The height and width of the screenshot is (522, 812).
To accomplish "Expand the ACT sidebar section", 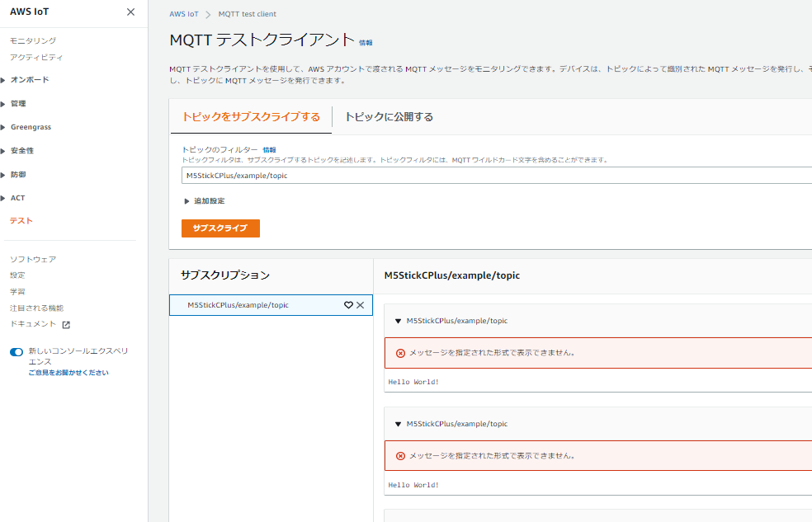I will click(x=3, y=198).
